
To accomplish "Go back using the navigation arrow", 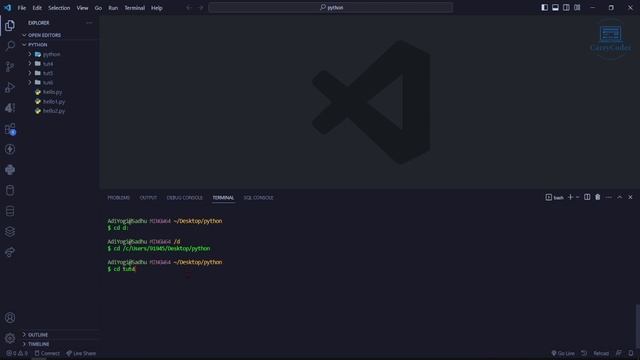I will tap(189, 8).
